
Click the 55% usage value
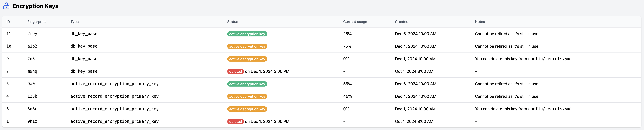pyautogui.click(x=348, y=84)
